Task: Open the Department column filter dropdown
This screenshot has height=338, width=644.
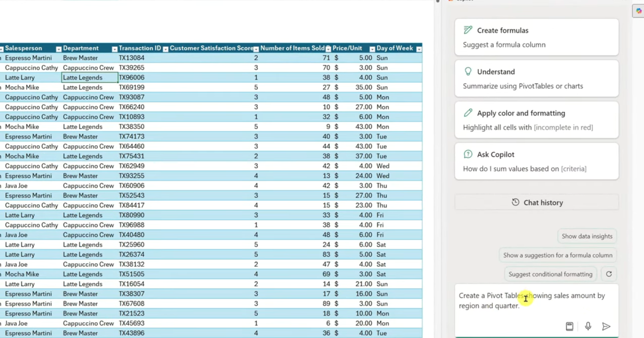Action: pos(114,49)
